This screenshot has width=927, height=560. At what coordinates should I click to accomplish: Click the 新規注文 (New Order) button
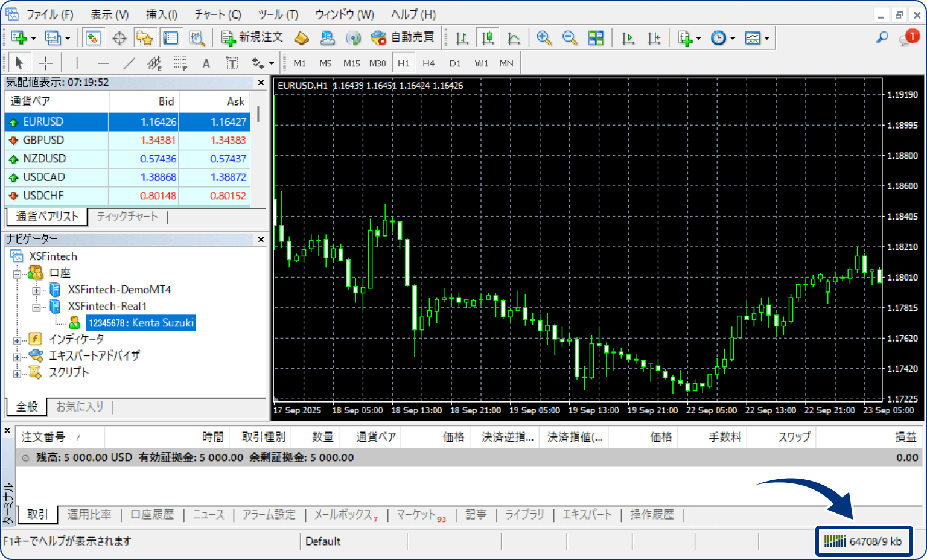coord(252,38)
